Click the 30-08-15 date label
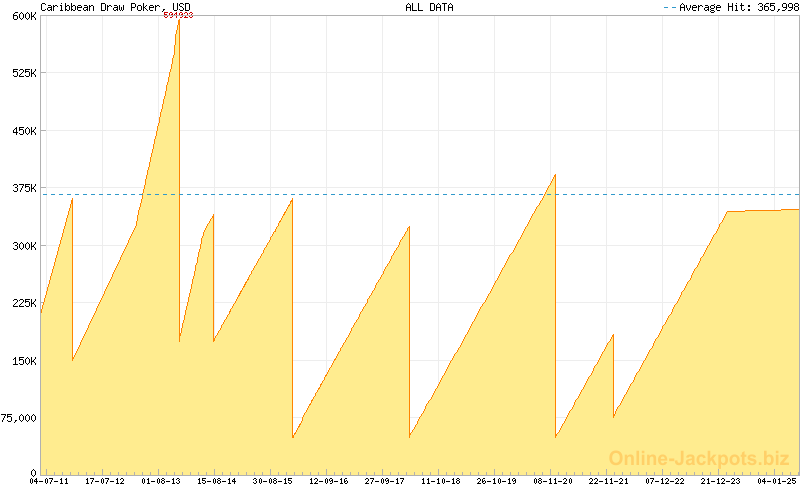 (x=273, y=481)
